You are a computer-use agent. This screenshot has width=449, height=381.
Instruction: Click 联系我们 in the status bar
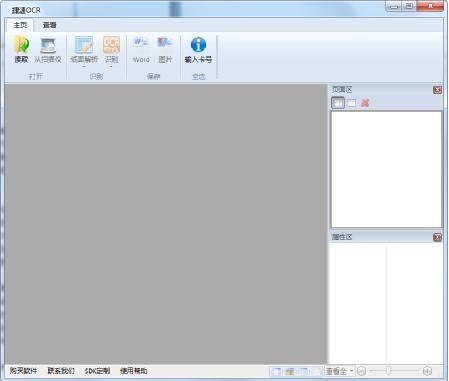[61, 371]
